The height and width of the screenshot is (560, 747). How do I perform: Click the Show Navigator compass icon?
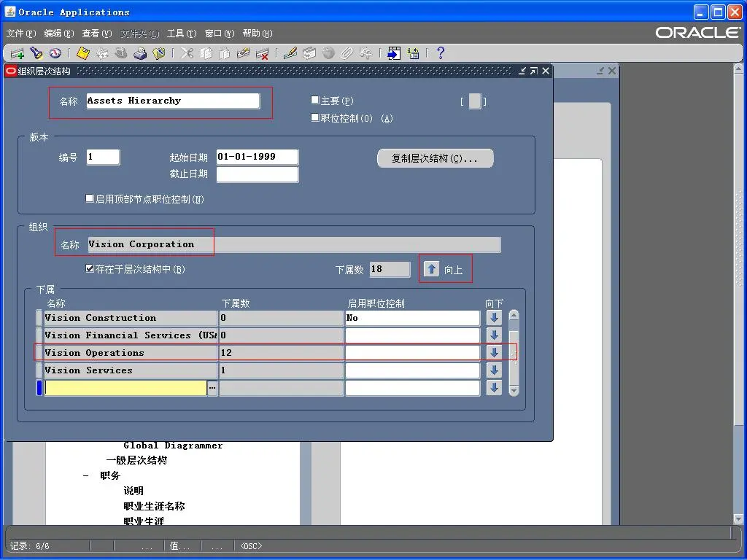55,53
